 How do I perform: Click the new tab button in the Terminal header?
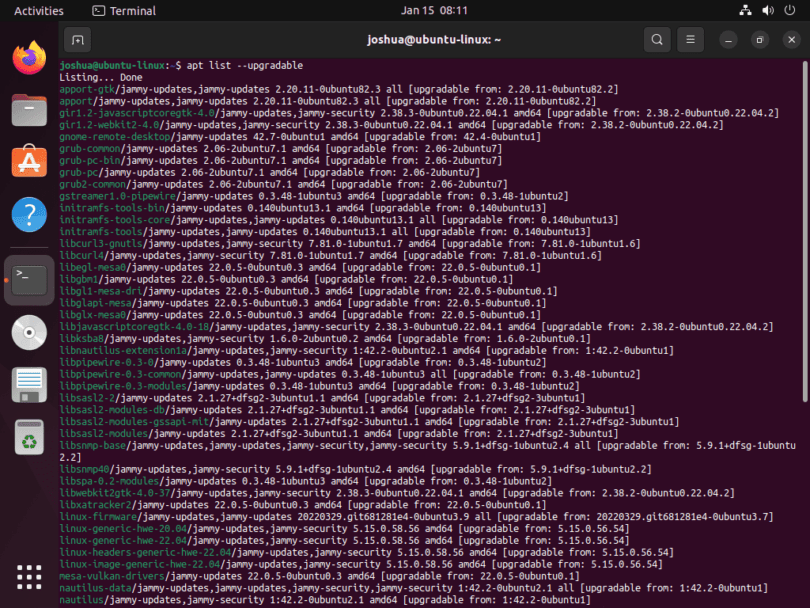point(77,40)
